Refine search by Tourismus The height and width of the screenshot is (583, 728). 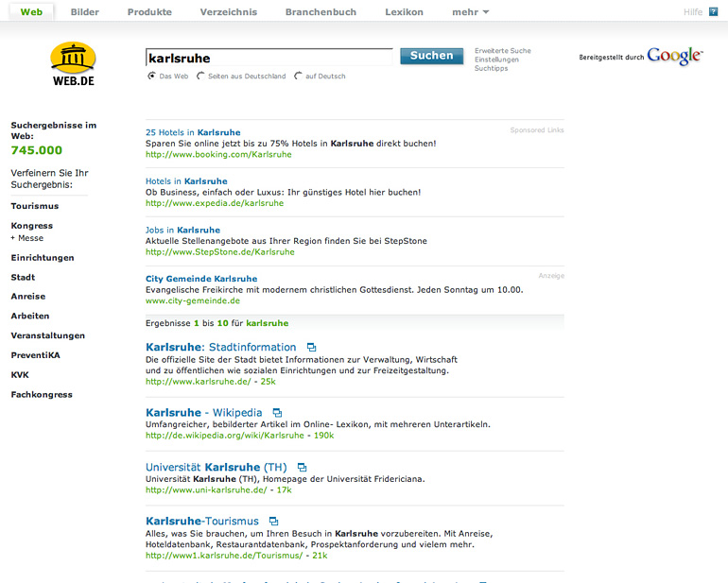pyautogui.click(x=35, y=206)
